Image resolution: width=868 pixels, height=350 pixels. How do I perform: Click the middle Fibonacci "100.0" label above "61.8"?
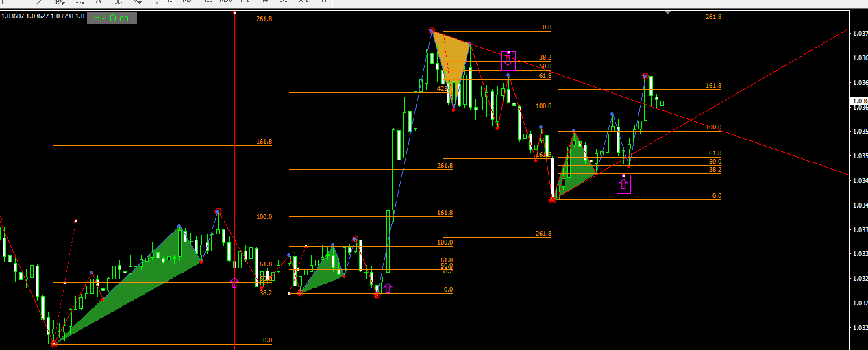coord(445,242)
